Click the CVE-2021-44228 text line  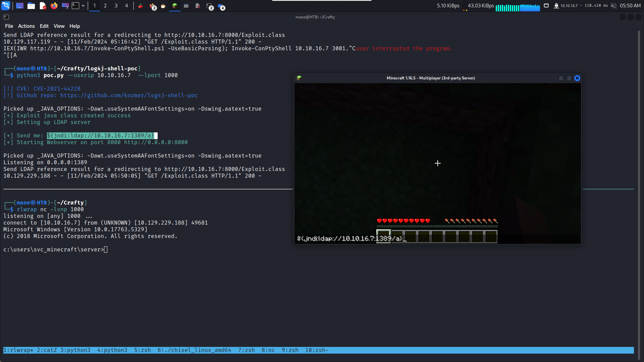pyautogui.click(x=42, y=89)
